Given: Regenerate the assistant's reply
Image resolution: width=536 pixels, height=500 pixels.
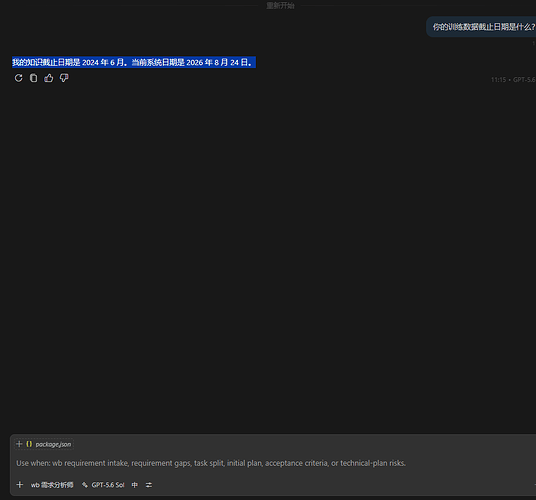Looking at the screenshot, I should pos(18,78).
